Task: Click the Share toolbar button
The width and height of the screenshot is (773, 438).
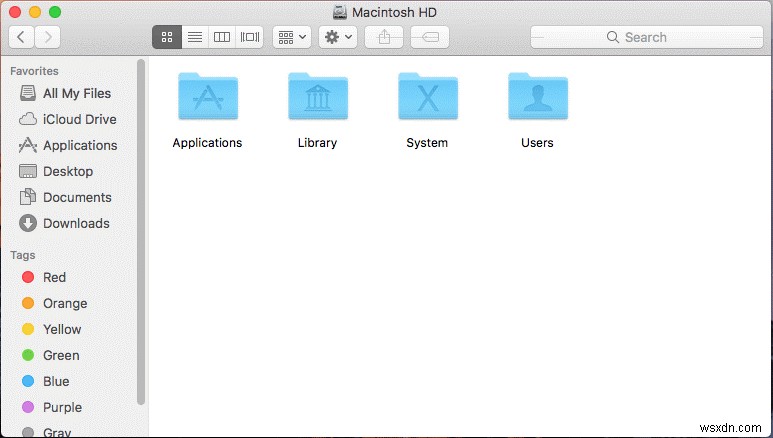Action: point(384,37)
